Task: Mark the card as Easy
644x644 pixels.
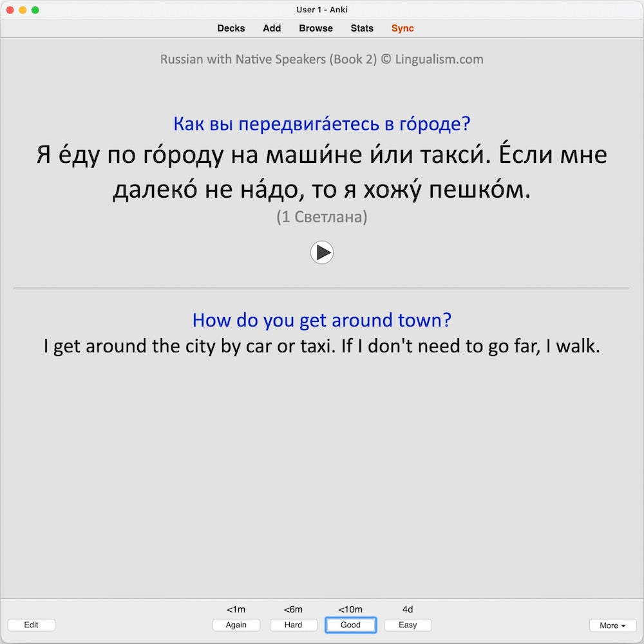Action: coord(408,625)
